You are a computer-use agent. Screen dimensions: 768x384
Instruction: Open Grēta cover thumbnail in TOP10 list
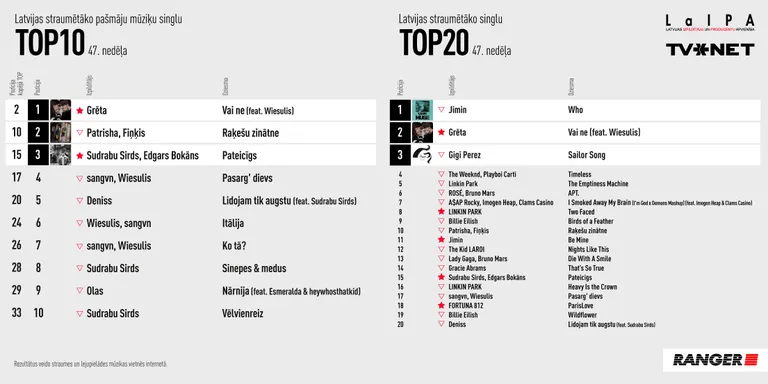pos(60,110)
